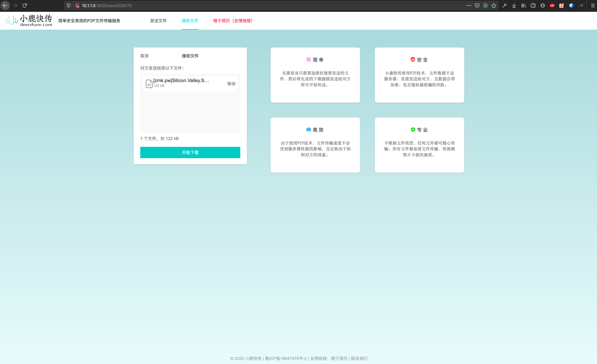The width and height of the screenshot is (597, 364).
Task: Open page actions three-dot menu
Action: point(469,6)
